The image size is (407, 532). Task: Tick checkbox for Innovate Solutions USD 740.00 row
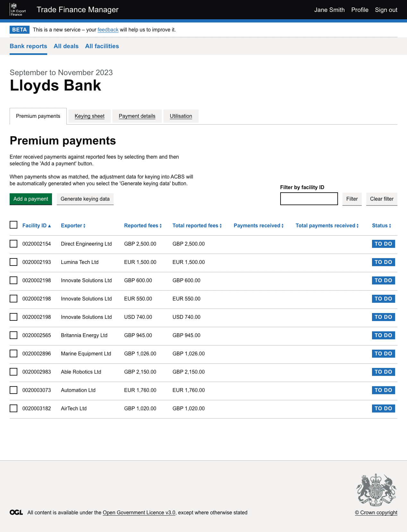(x=13, y=317)
